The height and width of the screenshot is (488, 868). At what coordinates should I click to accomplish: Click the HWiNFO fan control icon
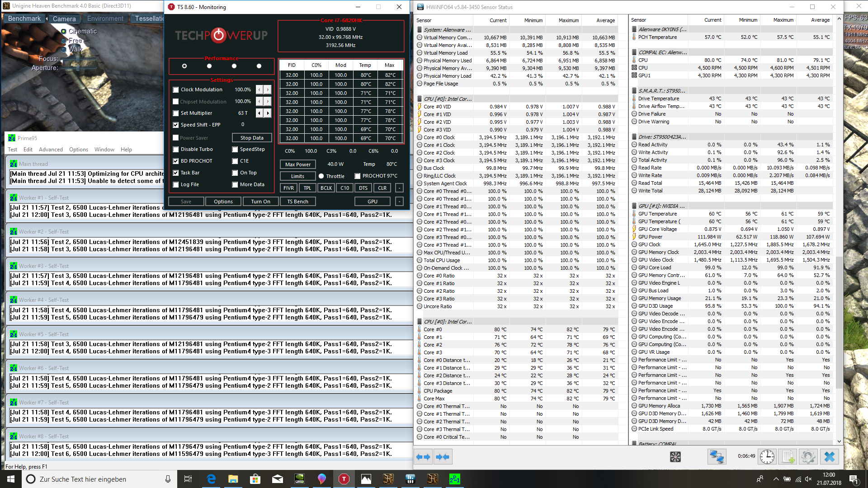[675, 457]
